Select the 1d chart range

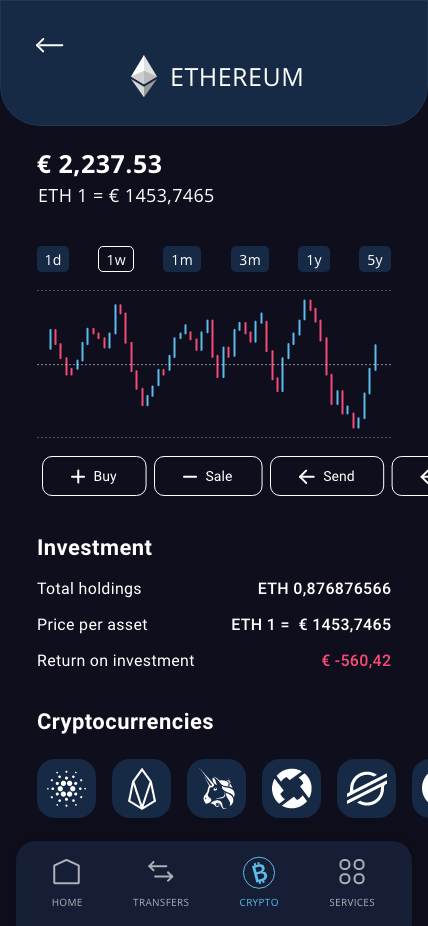click(x=53, y=259)
